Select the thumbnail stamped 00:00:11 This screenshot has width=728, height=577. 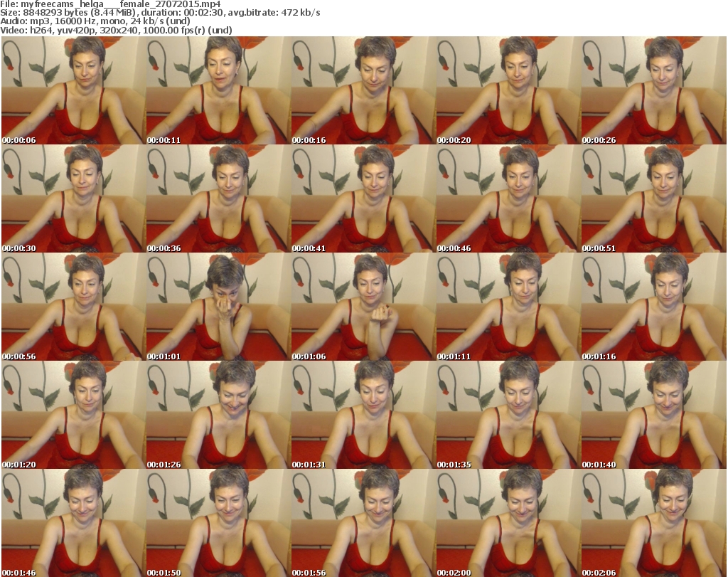coord(219,90)
